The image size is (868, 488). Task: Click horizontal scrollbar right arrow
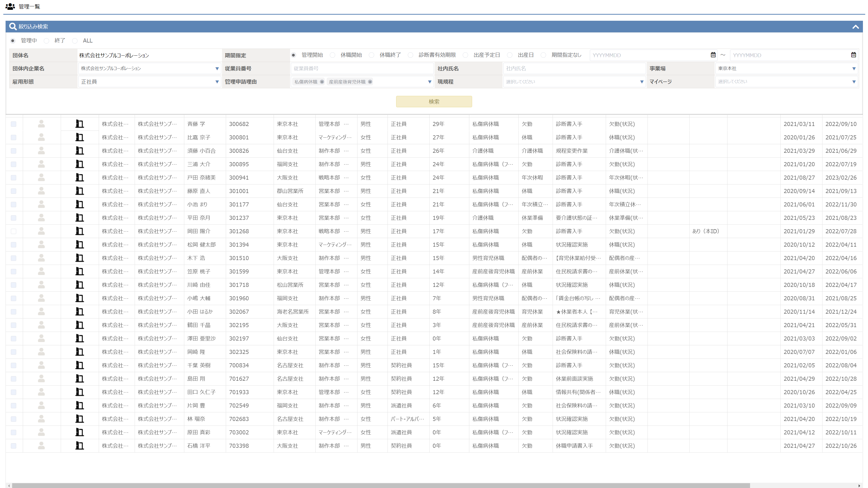click(859, 485)
